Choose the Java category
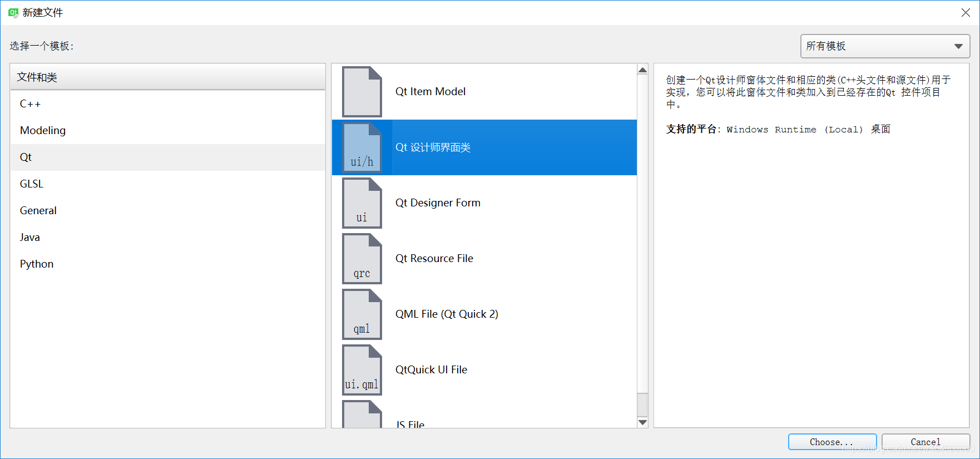This screenshot has height=459, width=980. [x=167, y=238]
